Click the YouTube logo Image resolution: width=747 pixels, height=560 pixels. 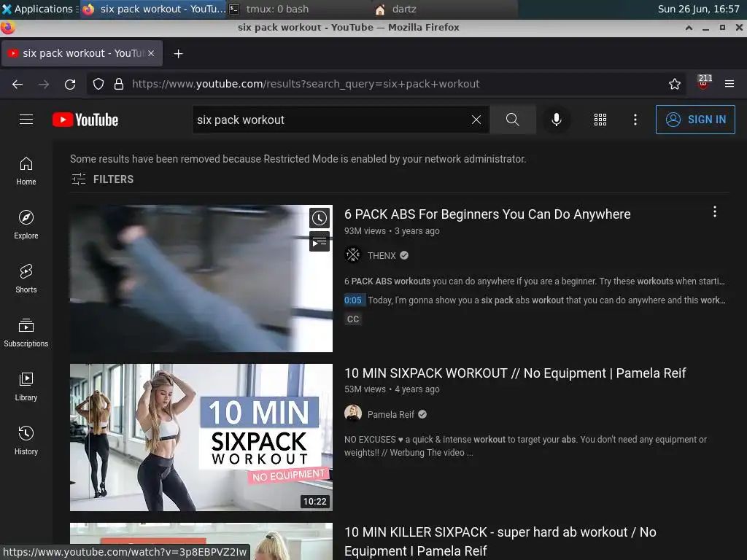[x=85, y=120]
